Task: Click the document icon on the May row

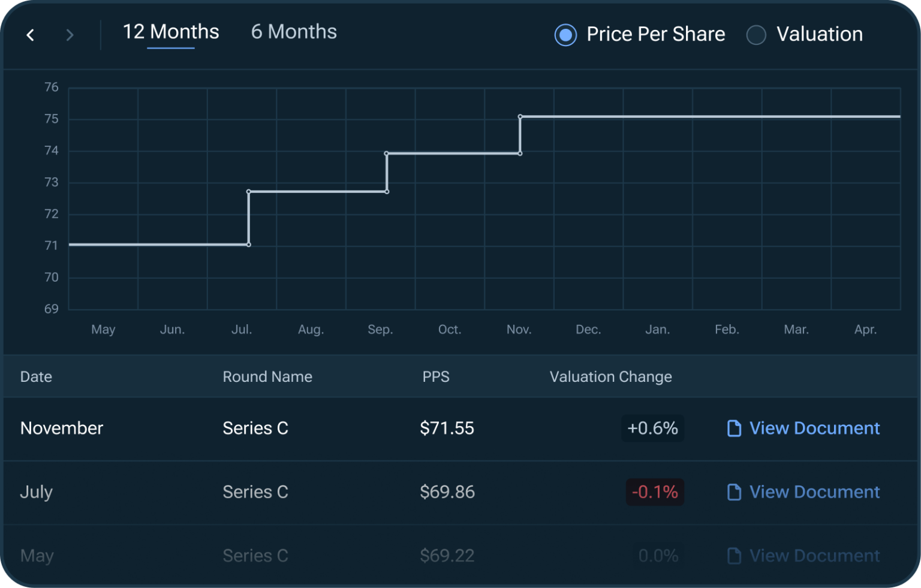Action: coord(733,556)
